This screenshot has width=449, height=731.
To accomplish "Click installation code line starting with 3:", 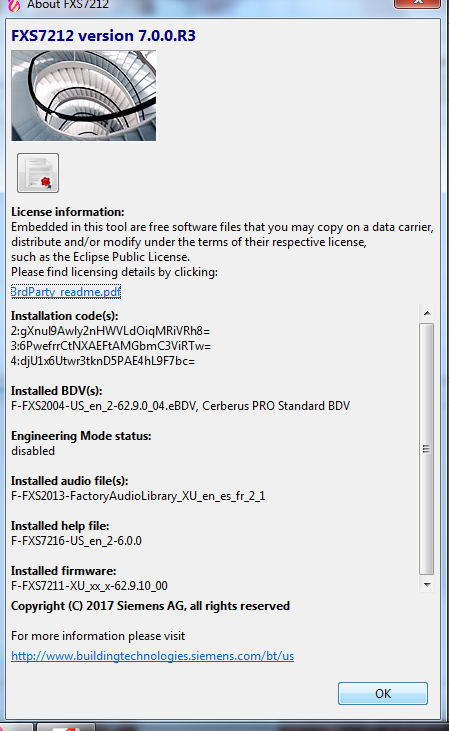I will pos(111,346).
